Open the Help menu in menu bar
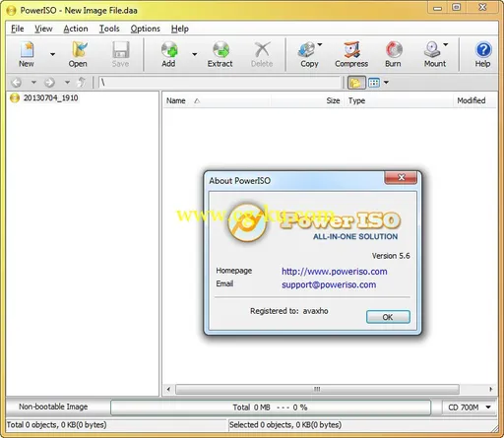This screenshot has width=504, height=438. coord(180,29)
